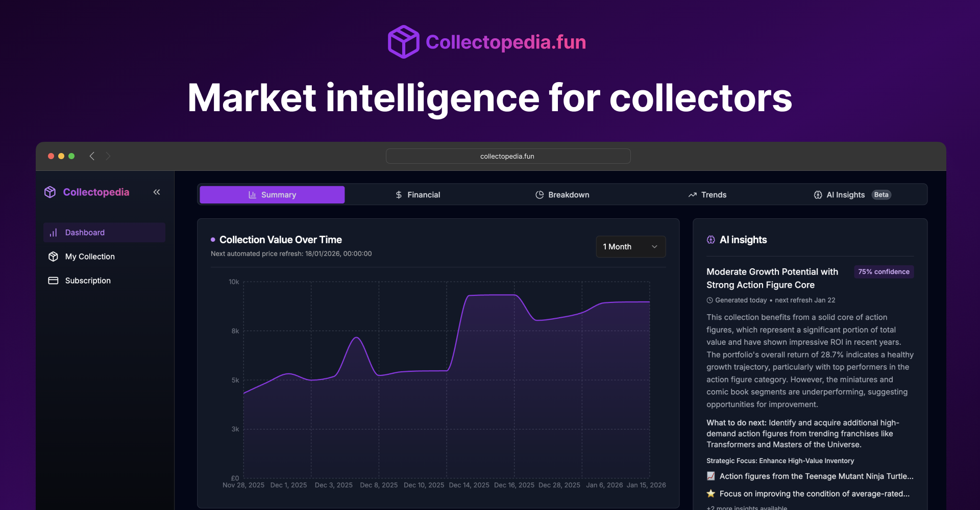Toggle the browser back navigation arrow
The height and width of the screenshot is (510, 980).
pyautogui.click(x=92, y=156)
